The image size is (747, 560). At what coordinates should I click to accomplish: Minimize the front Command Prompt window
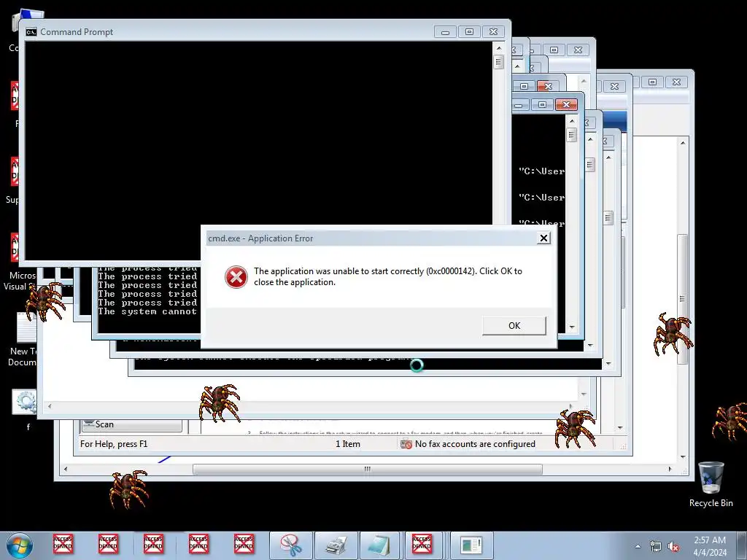point(446,32)
